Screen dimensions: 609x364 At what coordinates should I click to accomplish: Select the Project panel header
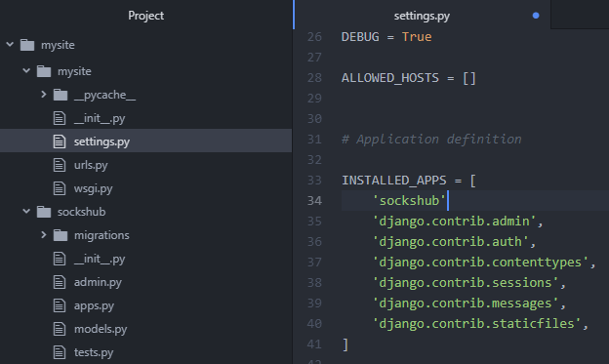146,16
